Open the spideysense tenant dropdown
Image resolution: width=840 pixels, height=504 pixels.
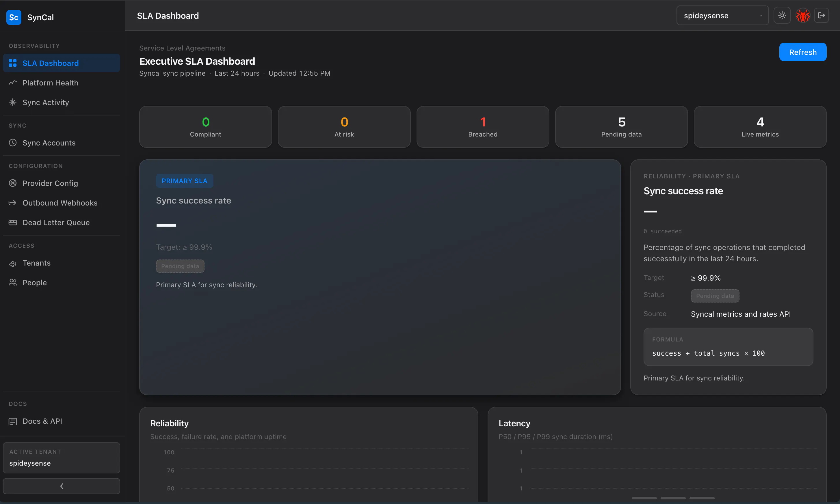pyautogui.click(x=722, y=16)
